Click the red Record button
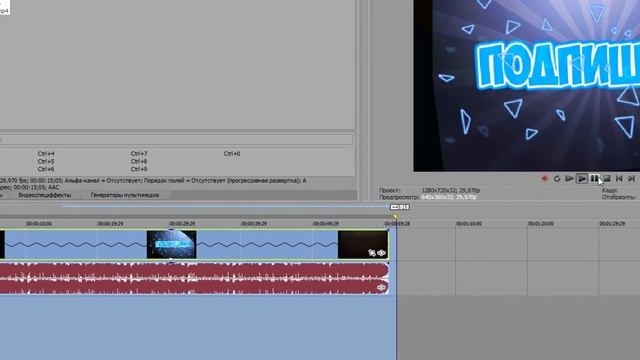The height and width of the screenshot is (360, 640). [544, 179]
